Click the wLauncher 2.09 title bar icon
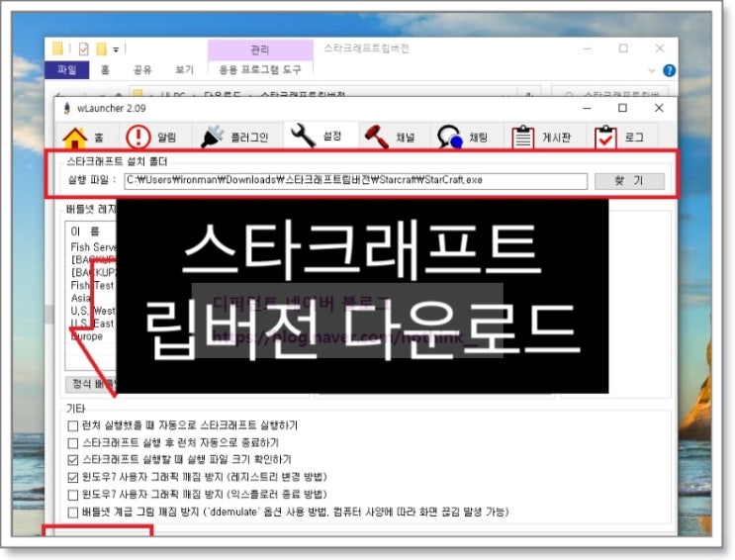 coord(67,109)
